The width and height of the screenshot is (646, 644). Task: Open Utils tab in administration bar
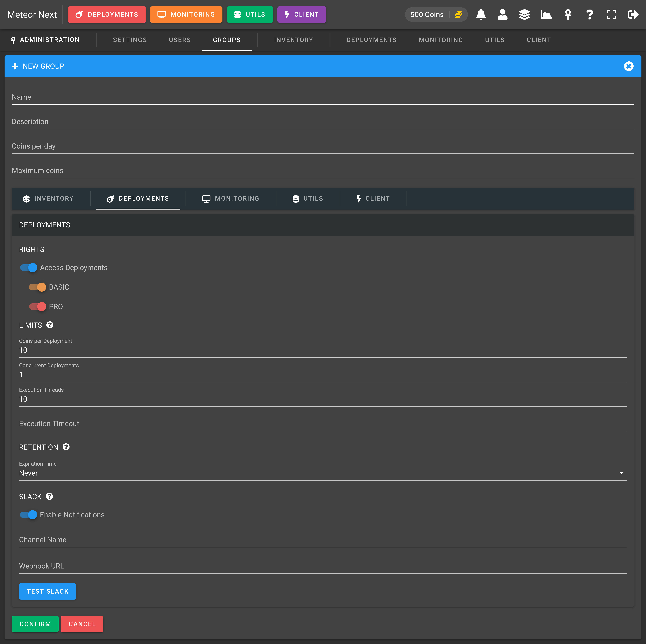[x=495, y=40]
